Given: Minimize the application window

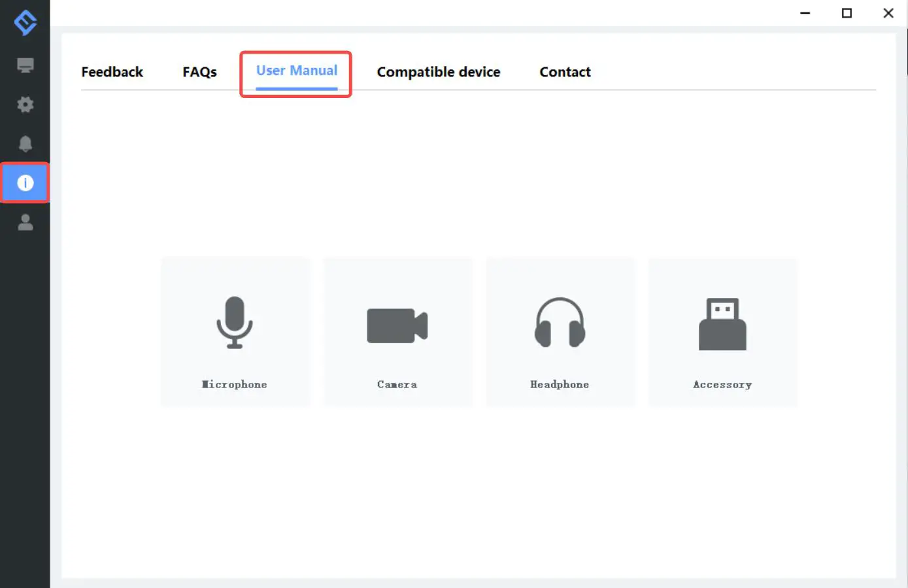Looking at the screenshot, I should tap(805, 12).
